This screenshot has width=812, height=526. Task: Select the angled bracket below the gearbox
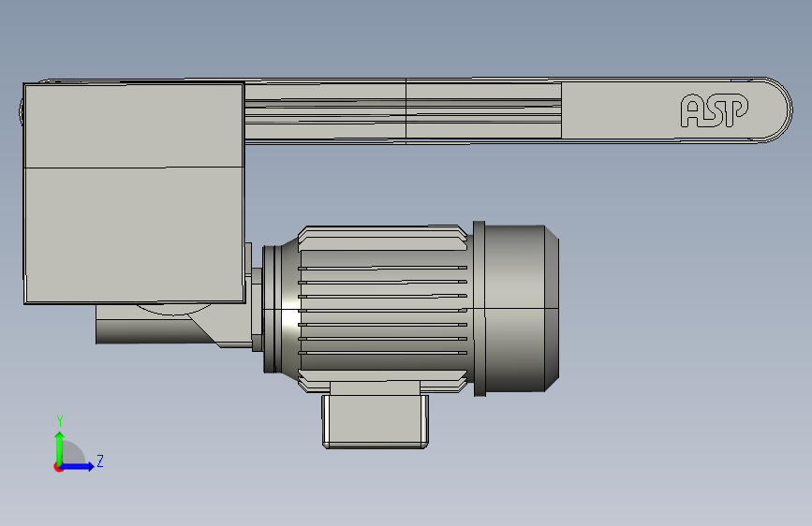point(173,325)
